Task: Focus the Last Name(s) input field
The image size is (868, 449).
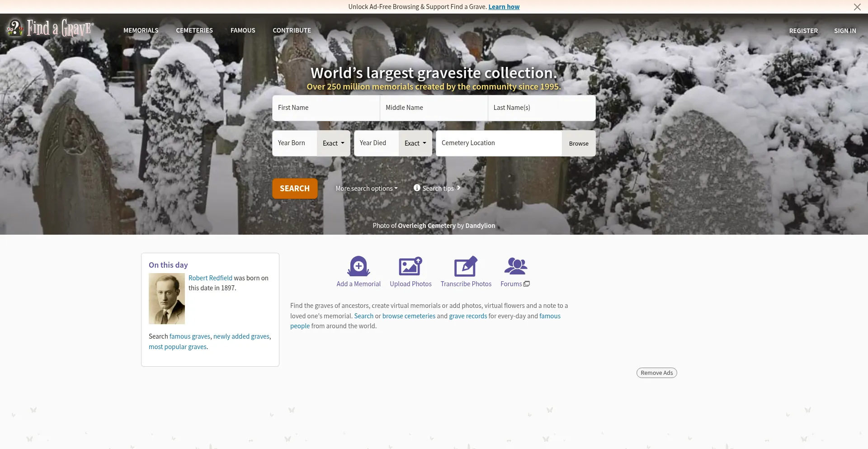Action: pos(541,108)
